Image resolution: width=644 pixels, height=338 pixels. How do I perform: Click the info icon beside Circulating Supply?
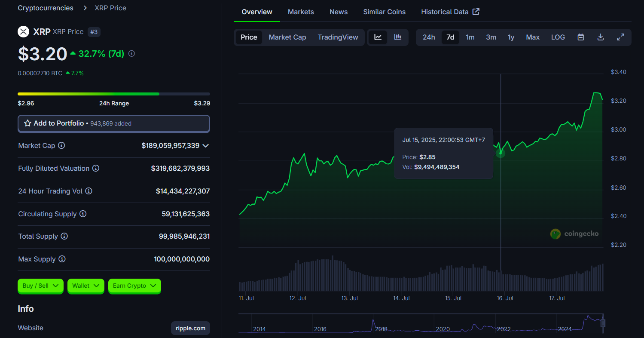coord(83,214)
